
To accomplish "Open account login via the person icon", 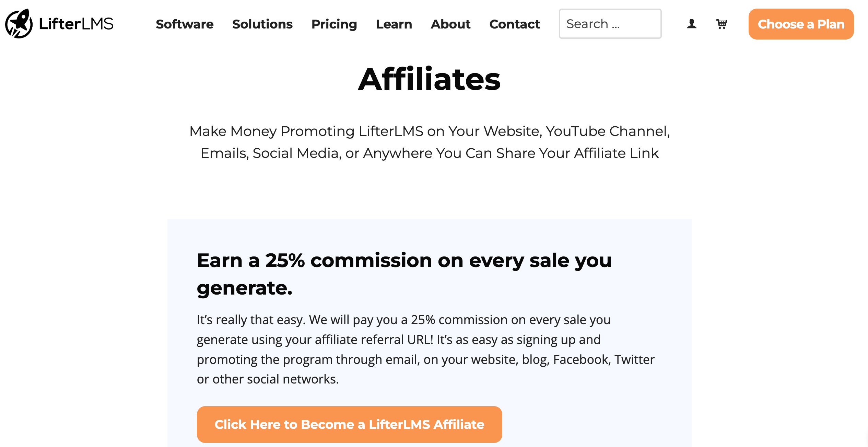I will click(x=692, y=24).
